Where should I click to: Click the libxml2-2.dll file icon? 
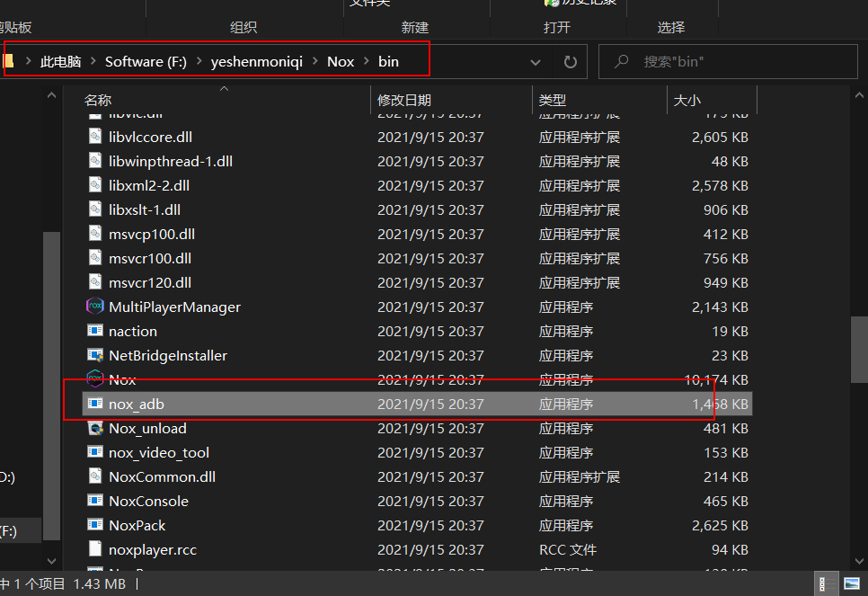point(95,185)
